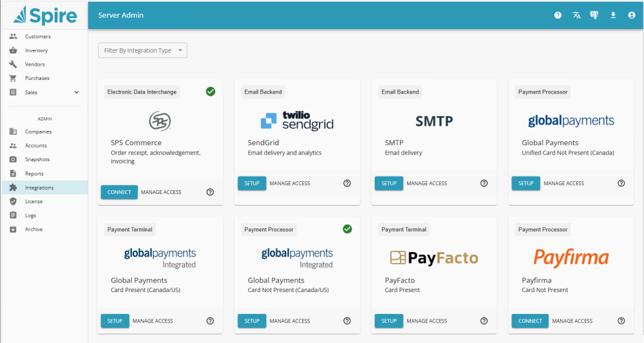
Task: Click 'Unified Card Not Present (Canada)' text
Action: tap(568, 153)
